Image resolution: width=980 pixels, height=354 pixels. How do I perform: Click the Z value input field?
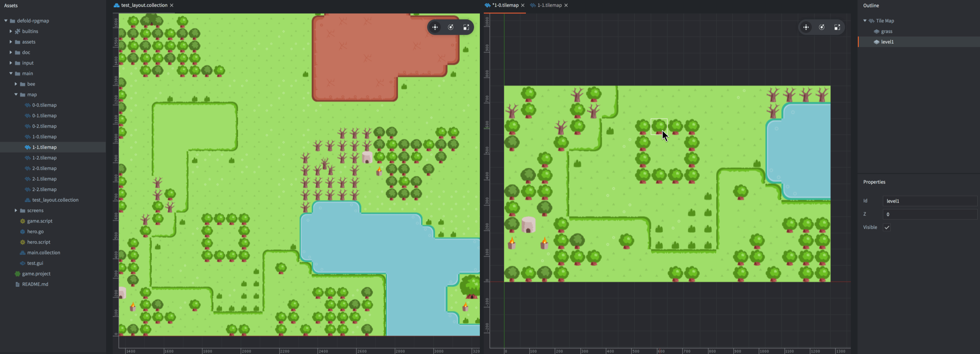point(929,214)
